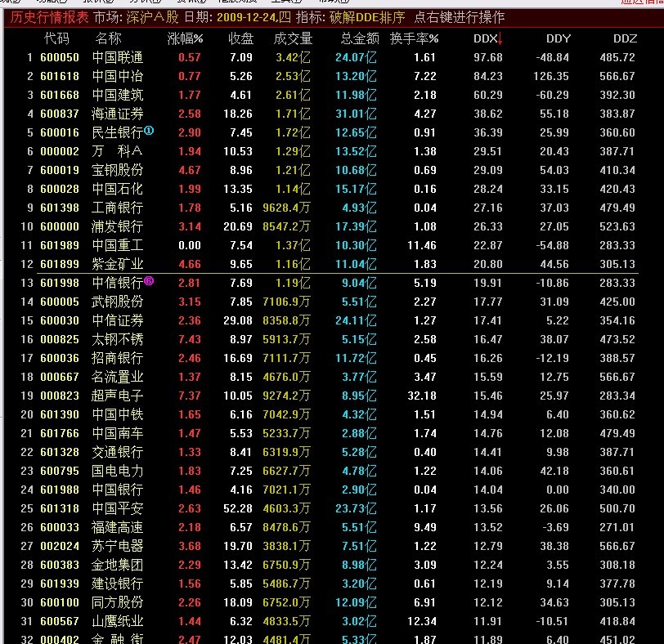The width and height of the screenshot is (664, 644).
Task: Select the 招商银行 stock name
Action: click(x=118, y=358)
